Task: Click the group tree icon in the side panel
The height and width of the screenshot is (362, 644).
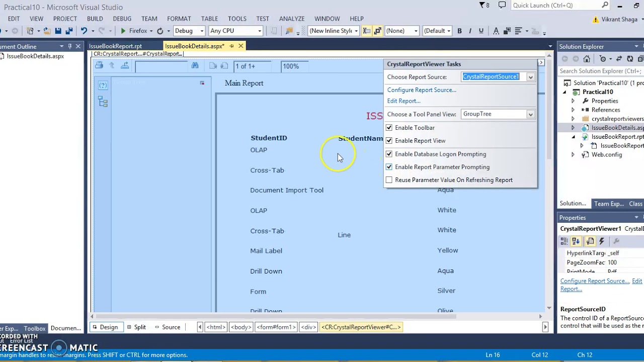Action: coord(103,102)
